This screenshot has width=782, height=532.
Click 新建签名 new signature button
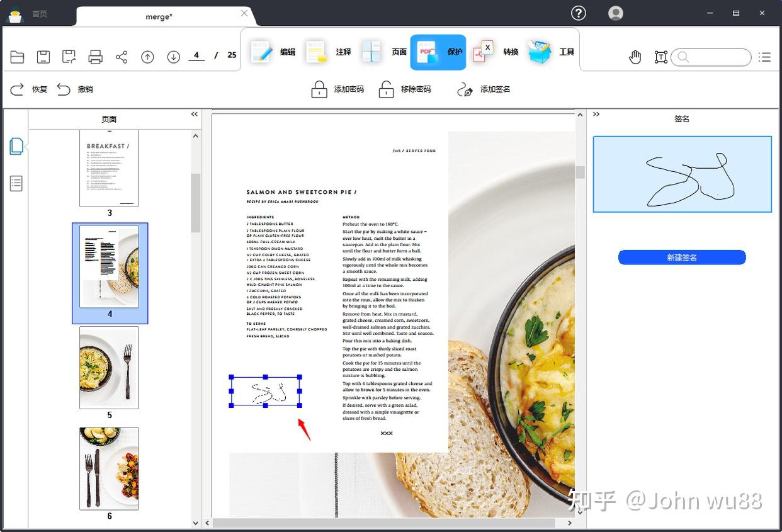click(x=682, y=258)
